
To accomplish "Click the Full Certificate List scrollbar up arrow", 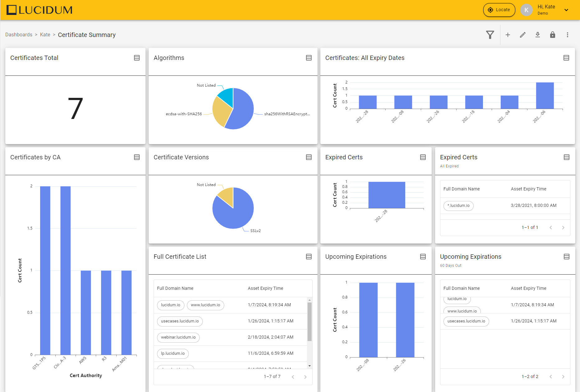I will point(309,300).
